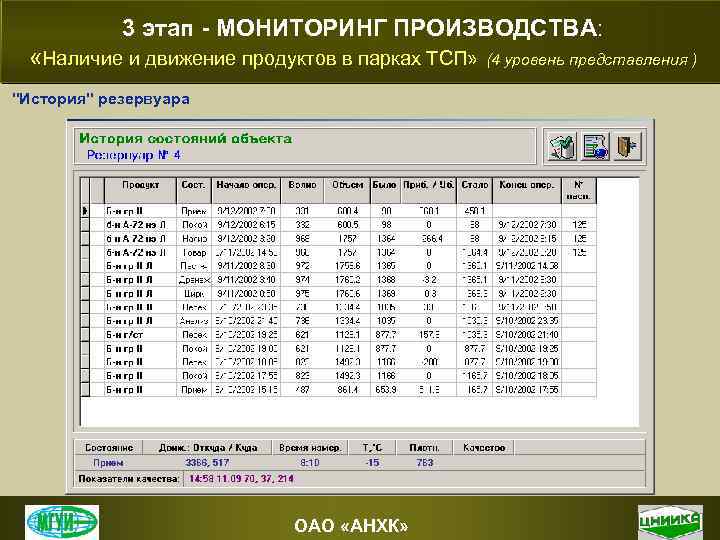Sort by the Продукт column header
This screenshot has height=540, width=720.
click(141, 191)
